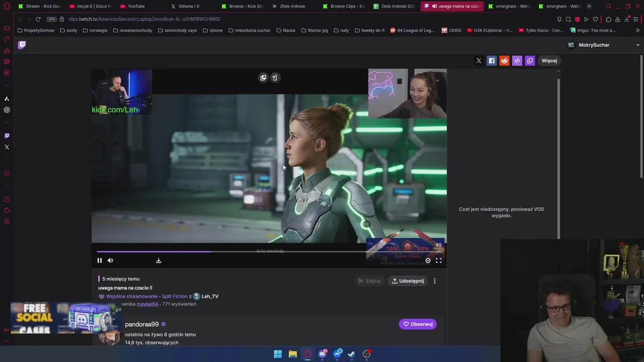Open Leh_TV channel link
The width and height of the screenshot is (644, 362).
(x=210, y=297)
